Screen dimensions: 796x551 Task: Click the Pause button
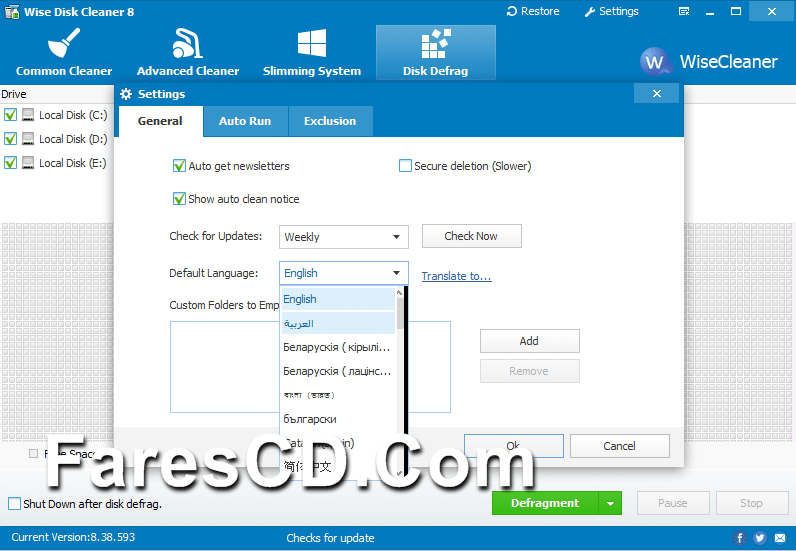[x=673, y=503]
